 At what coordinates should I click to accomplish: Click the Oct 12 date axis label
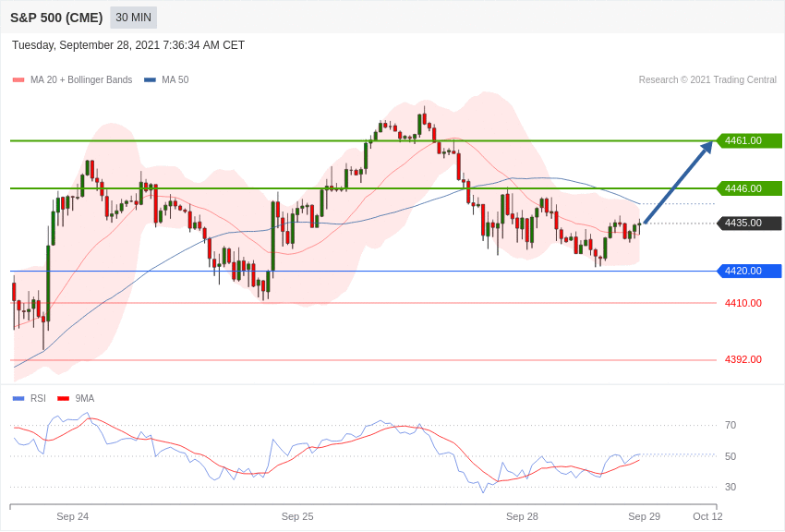708,516
